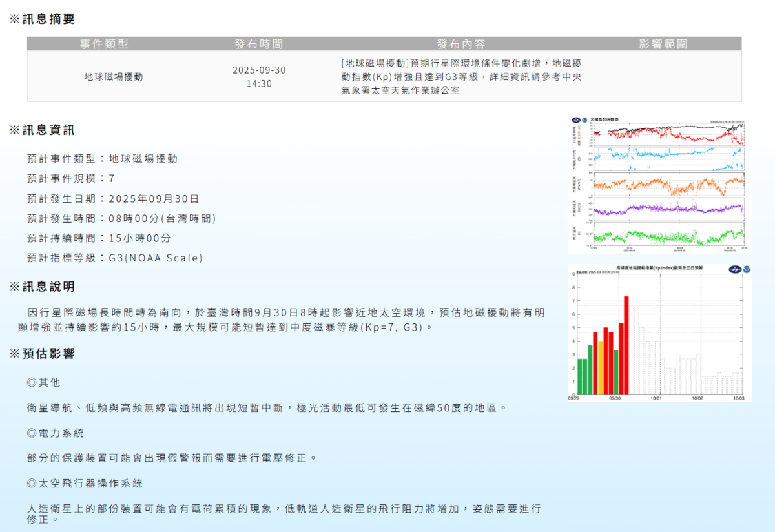This screenshot has width=775, height=532.
Task: Click the yellow Kp bar in the chart
Action: coord(601,367)
